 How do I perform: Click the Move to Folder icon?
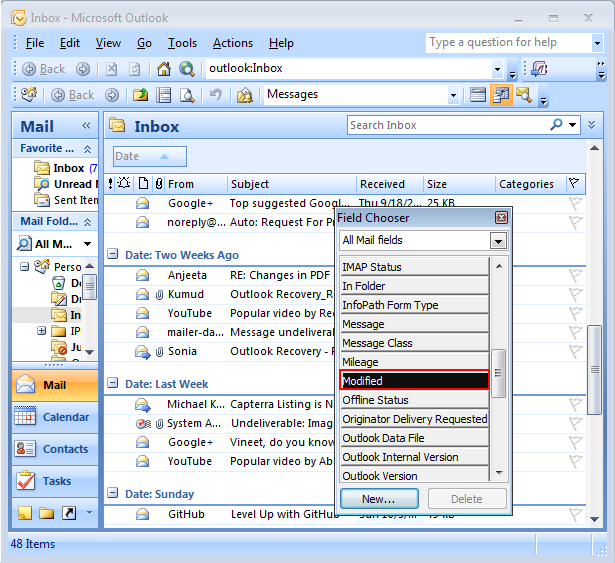click(140, 95)
